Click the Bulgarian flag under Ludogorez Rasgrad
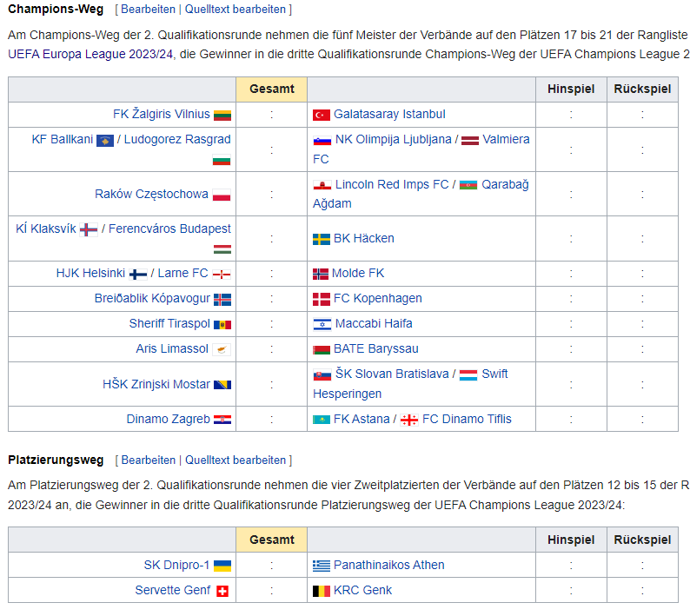Image resolution: width=690 pixels, height=616 pixels. coord(222,160)
